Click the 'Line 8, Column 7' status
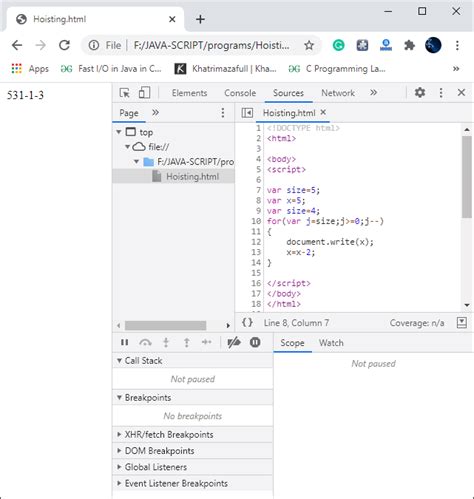Image resolution: width=474 pixels, height=499 pixels. coord(296,323)
